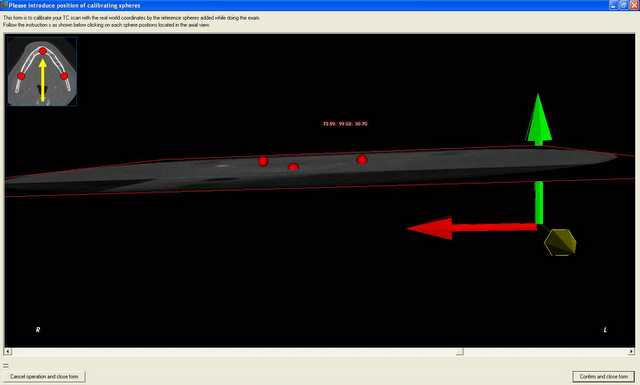Click Confirm and close form button
This screenshot has height=385, width=640.
click(604, 376)
